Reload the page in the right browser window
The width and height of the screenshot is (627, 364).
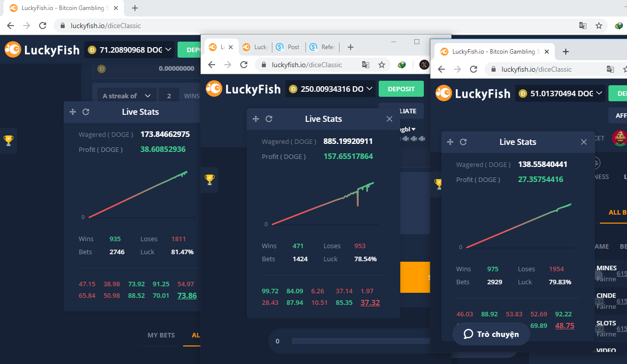tap(474, 69)
